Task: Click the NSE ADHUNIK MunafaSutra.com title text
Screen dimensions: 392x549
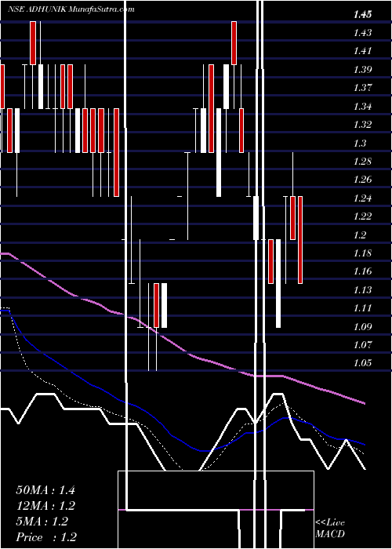Action: click(71, 9)
